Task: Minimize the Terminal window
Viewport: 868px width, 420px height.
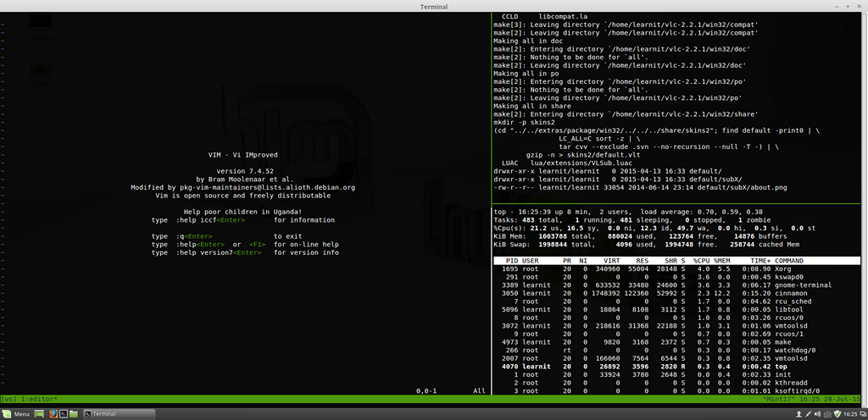Action: click(x=838, y=6)
